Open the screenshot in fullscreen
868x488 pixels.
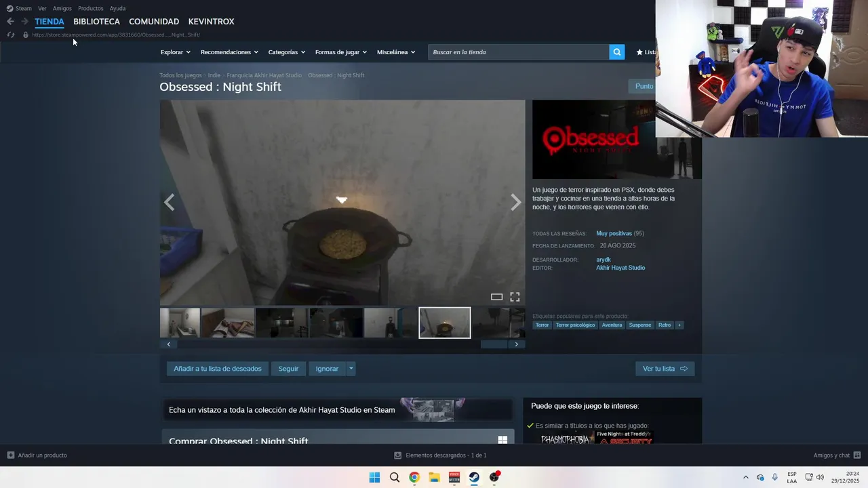pos(515,297)
